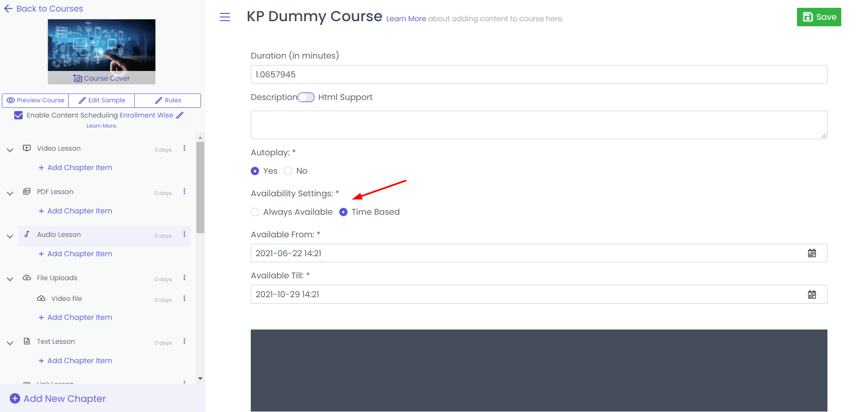Click the Duration in minutes field

(x=538, y=75)
